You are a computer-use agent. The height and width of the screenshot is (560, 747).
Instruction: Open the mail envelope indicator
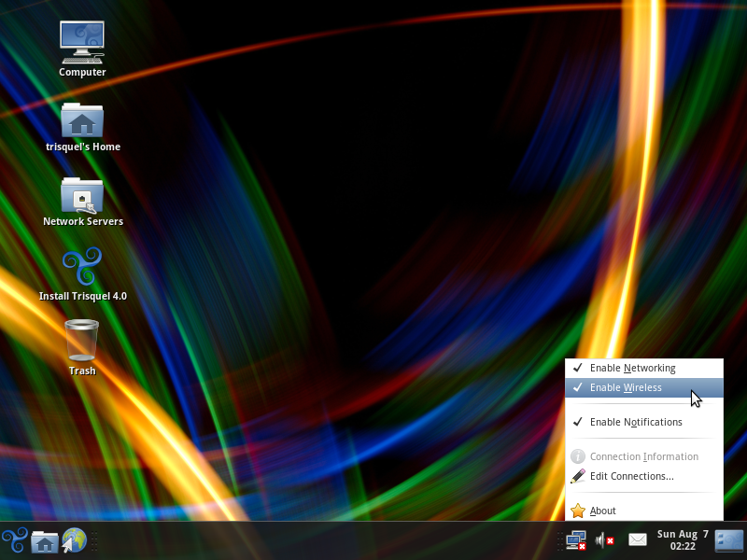638,540
